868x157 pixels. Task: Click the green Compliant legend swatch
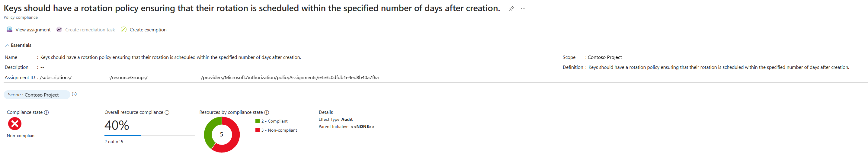pyautogui.click(x=258, y=121)
